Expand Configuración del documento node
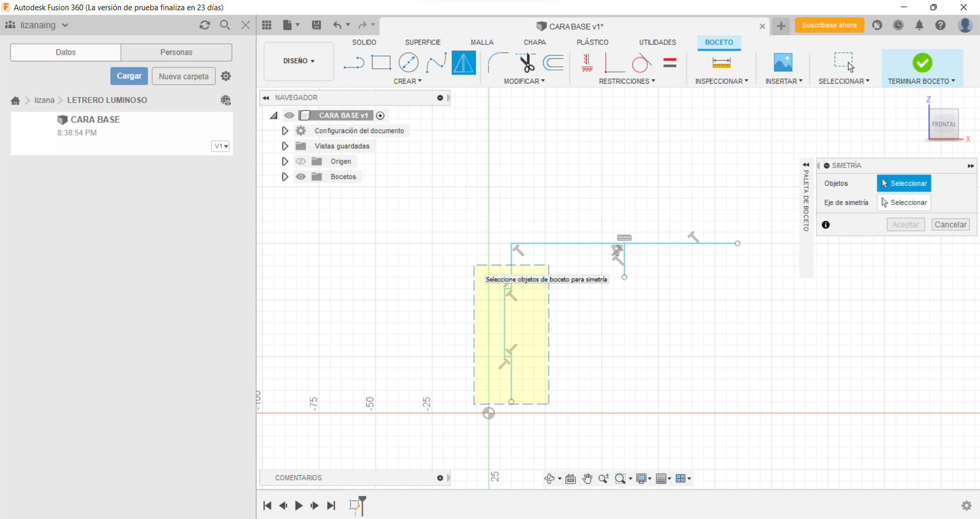Viewport: 980px width, 519px height. pos(285,131)
